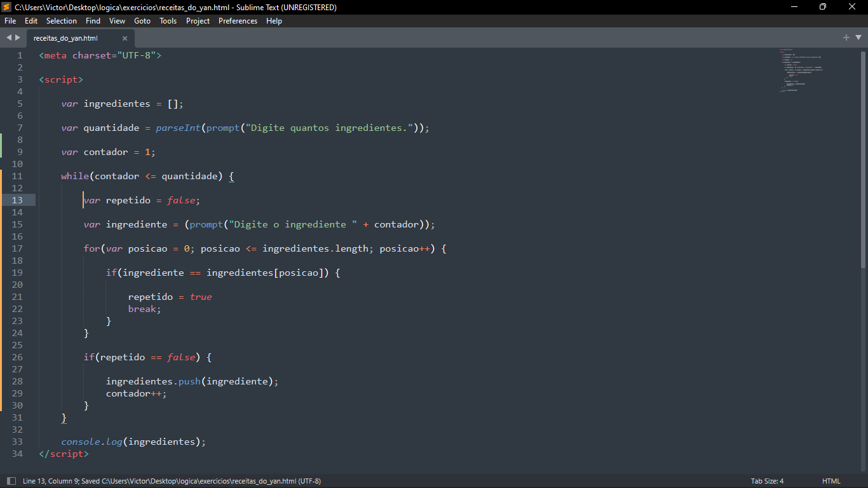The height and width of the screenshot is (488, 868).
Task: Open the File menu
Action: 10,21
